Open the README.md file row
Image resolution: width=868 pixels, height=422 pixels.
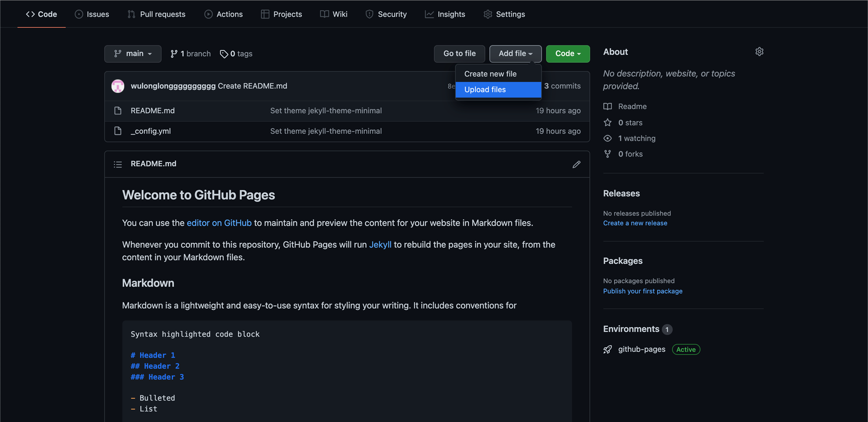coord(153,111)
